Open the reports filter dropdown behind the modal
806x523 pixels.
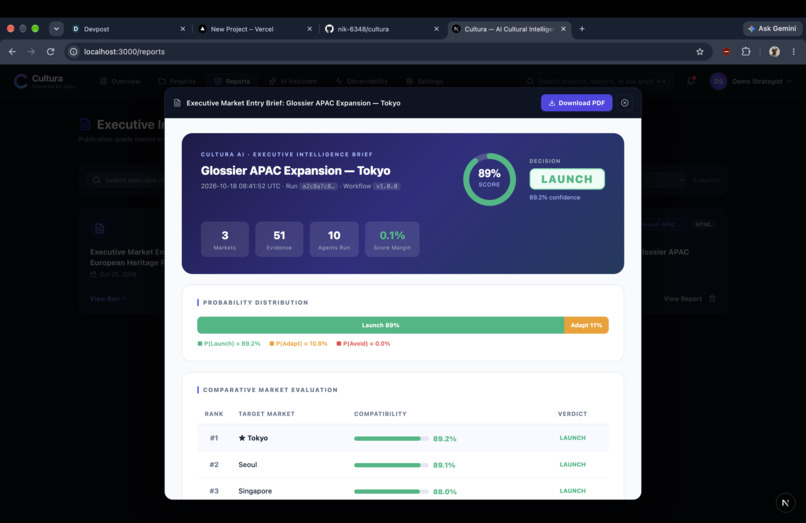664,180
